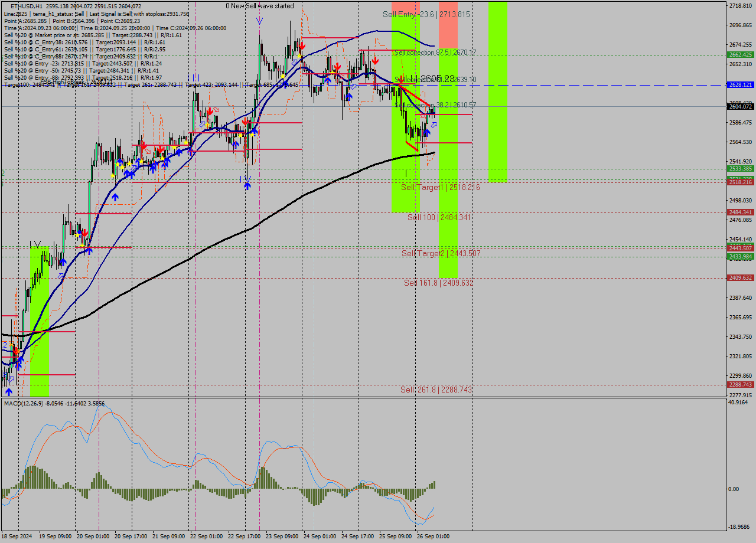Click the 'Sell Target1 | 2518.216' label
756x543 pixels.
[x=440, y=187]
